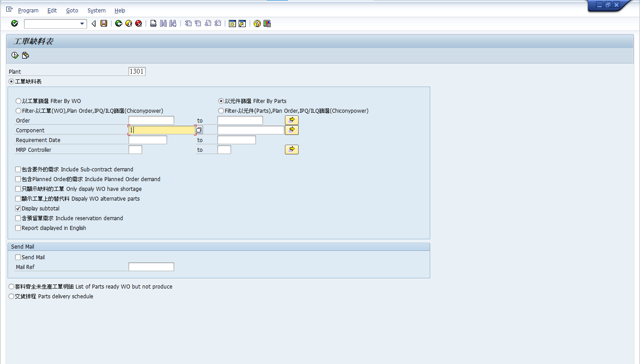Click the green checkmark Enter icon
This screenshot has width=640, height=364.
(x=15, y=24)
